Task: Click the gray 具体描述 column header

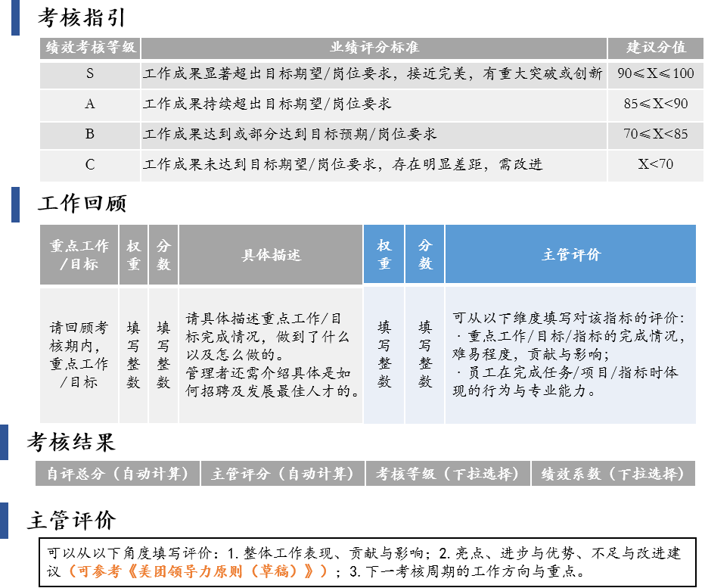Action: [x=271, y=255]
